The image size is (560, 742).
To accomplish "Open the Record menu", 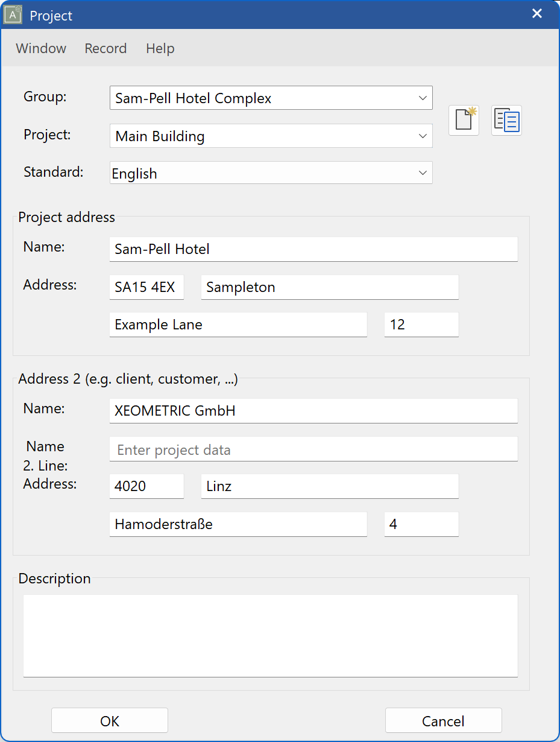I will pos(105,48).
